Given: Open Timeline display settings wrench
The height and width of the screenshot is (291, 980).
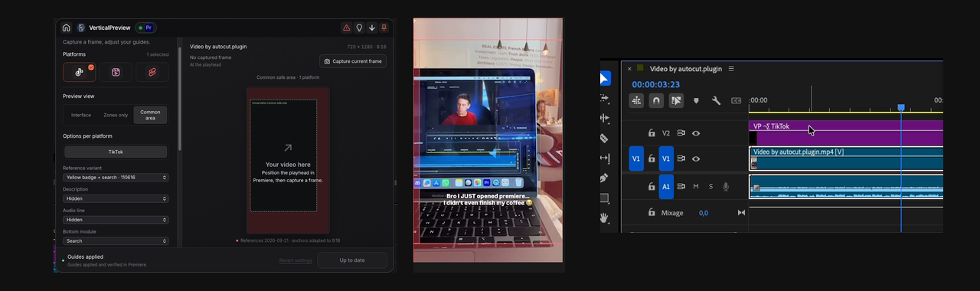Looking at the screenshot, I should [x=716, y=100].
